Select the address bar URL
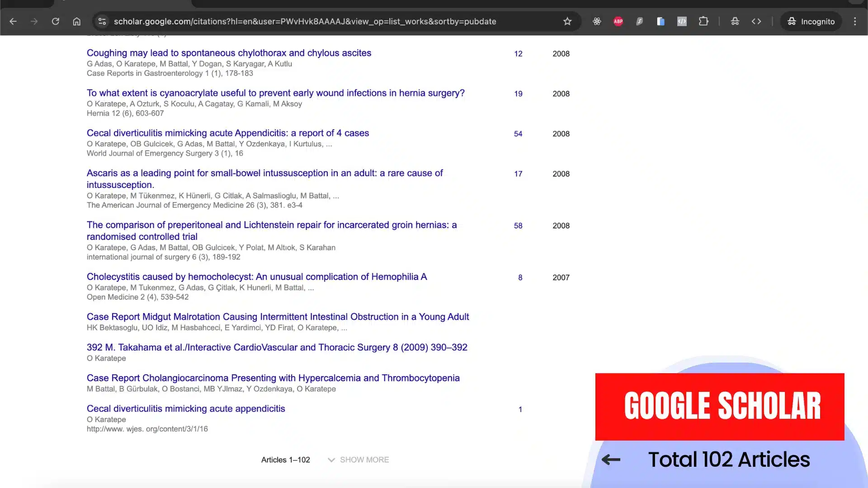 click(x=305, y=21)
